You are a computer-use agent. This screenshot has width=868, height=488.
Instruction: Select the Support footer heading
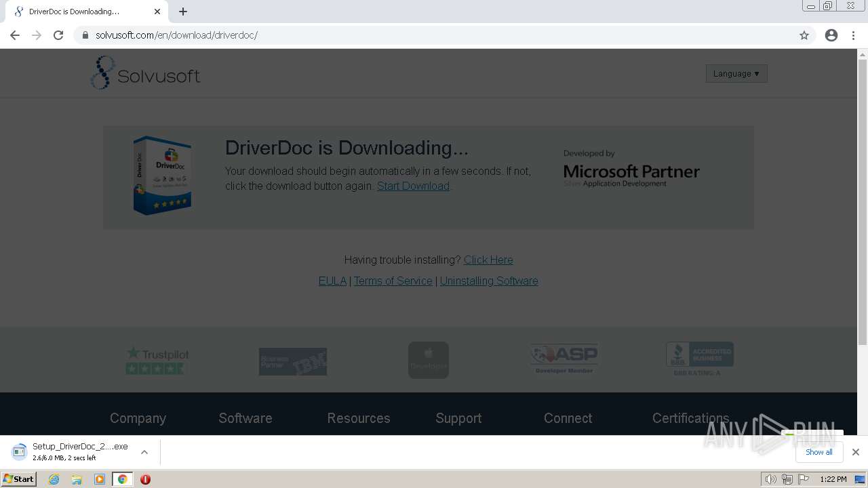click(x=458, y=418)
